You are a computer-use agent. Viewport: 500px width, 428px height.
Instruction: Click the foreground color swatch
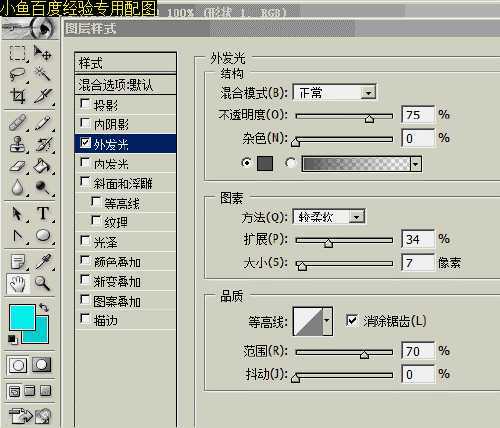[x=22, y=317]
